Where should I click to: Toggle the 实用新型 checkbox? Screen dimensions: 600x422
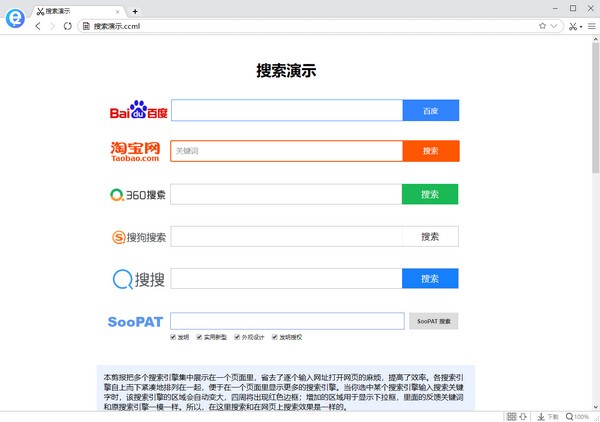pos(197,337)
